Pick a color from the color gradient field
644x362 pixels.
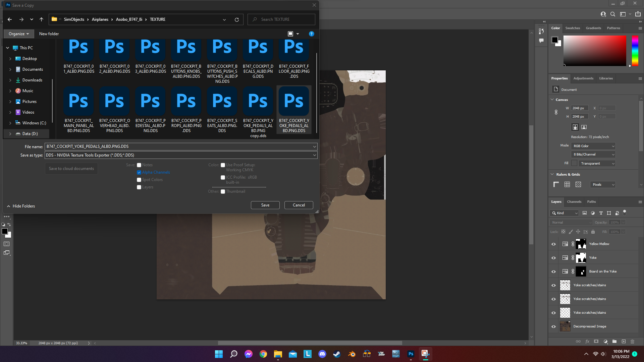(x=595, y=51)
